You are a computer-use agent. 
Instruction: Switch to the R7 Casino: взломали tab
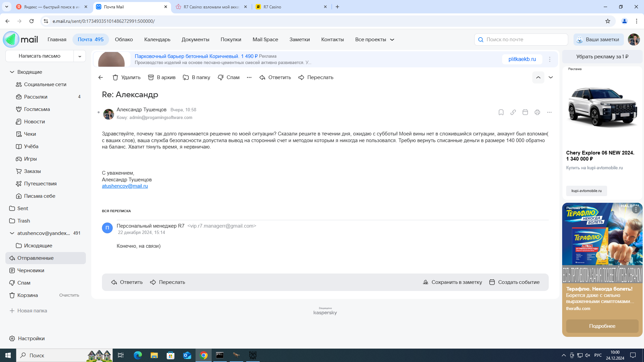click(x=212, y=7)
